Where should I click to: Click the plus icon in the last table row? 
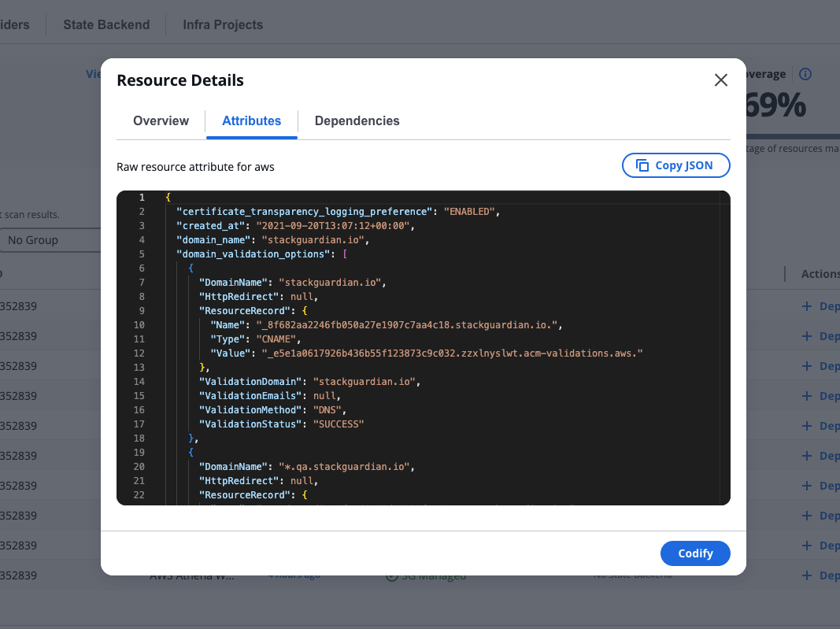pyautogui.click(x=806, y=575)
